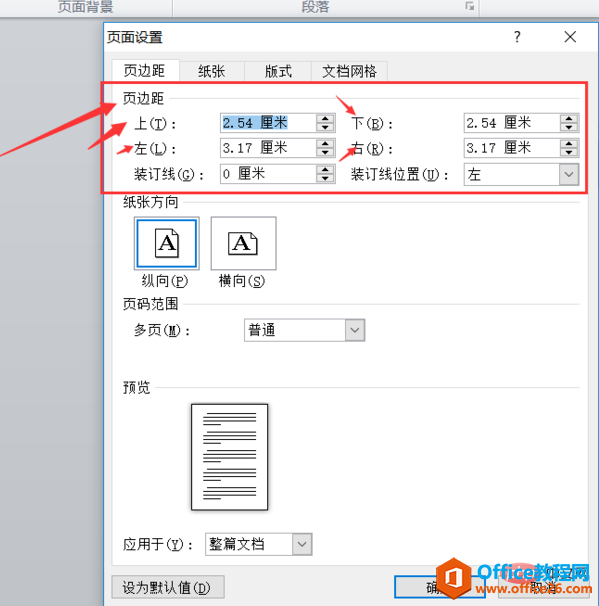Decrease the left margin 左(L) value

(325, 153)
